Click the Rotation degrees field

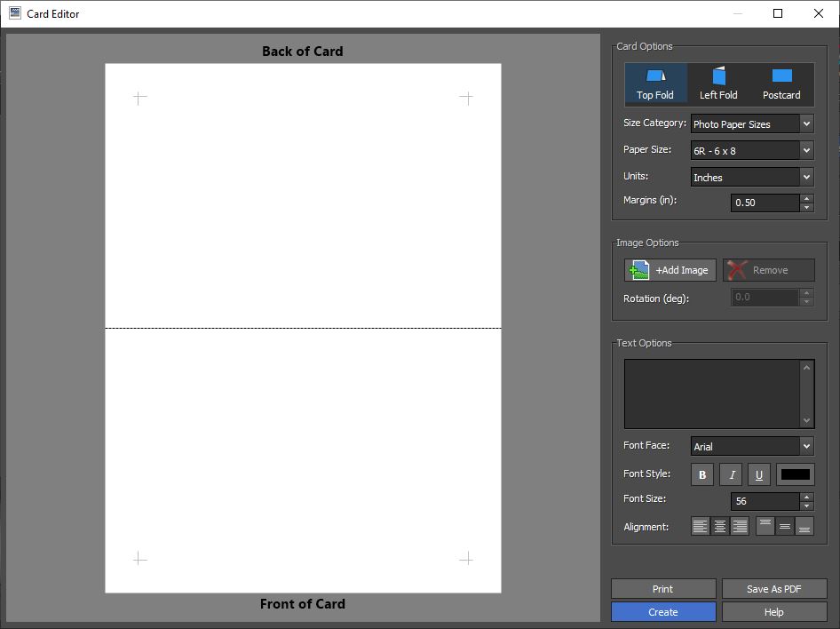[765, 297]
